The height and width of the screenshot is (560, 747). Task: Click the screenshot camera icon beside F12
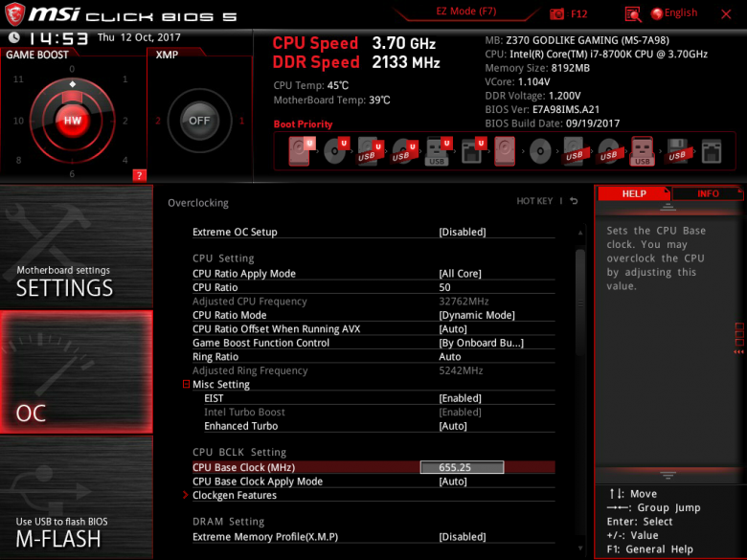pyautogui.click(x=556, y=13)
